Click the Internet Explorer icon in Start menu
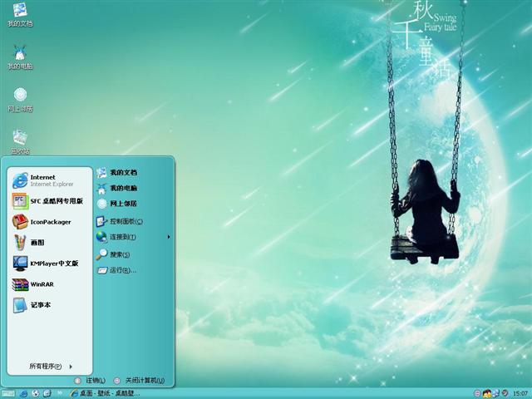532x399 pixels. pyautogui.click(x=20, y=180)
